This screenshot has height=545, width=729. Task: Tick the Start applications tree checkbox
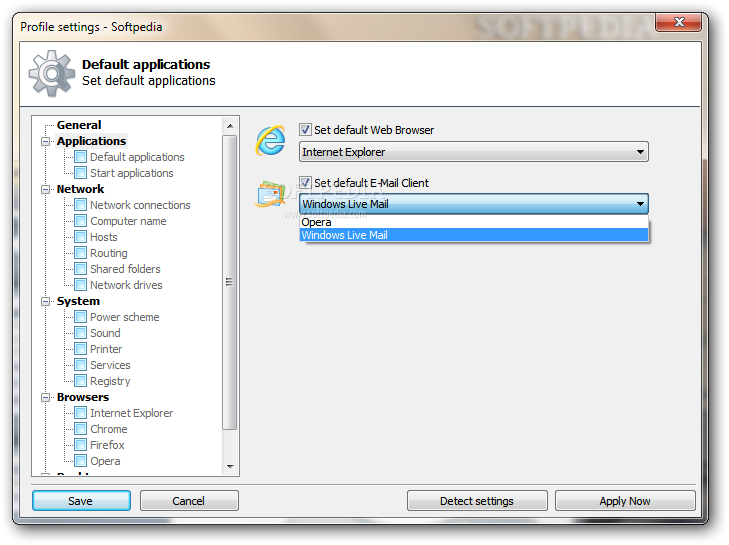click(x=80, y=173)
